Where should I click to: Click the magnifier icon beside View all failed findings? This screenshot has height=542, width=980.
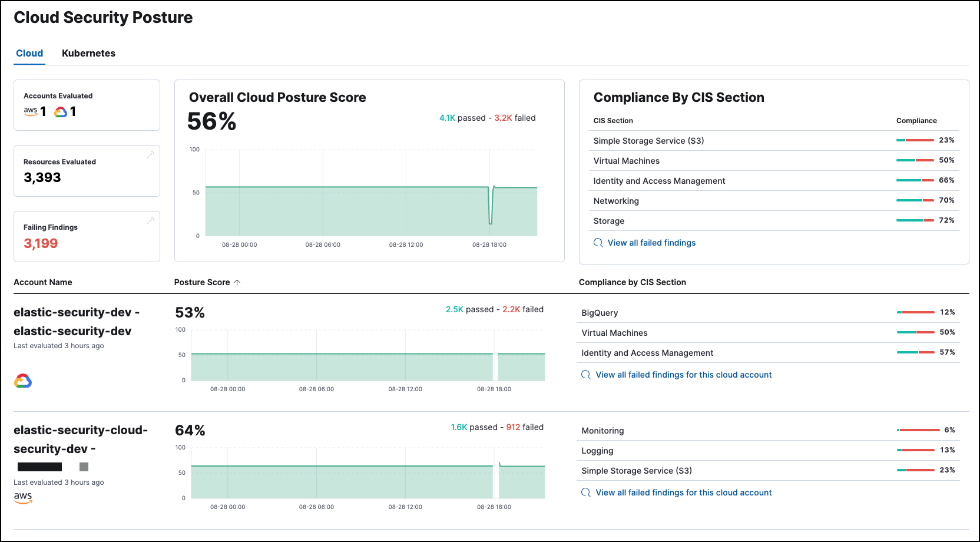[x=598, y=243]
